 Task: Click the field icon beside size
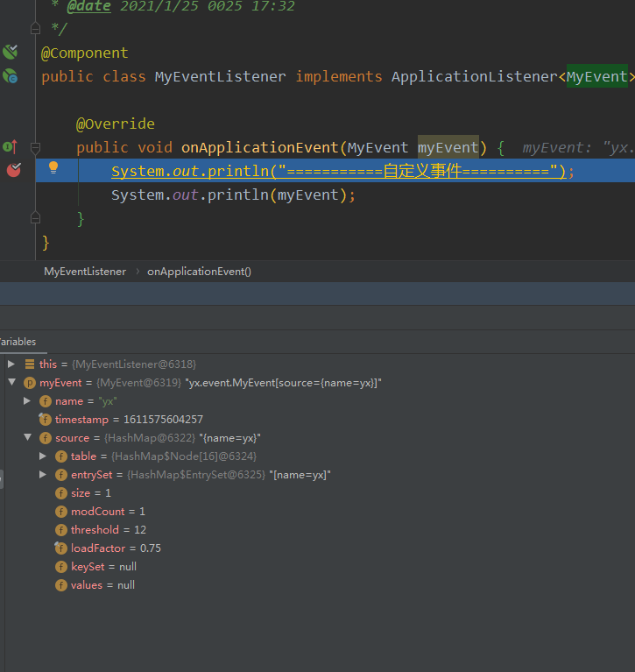(61, 493)
